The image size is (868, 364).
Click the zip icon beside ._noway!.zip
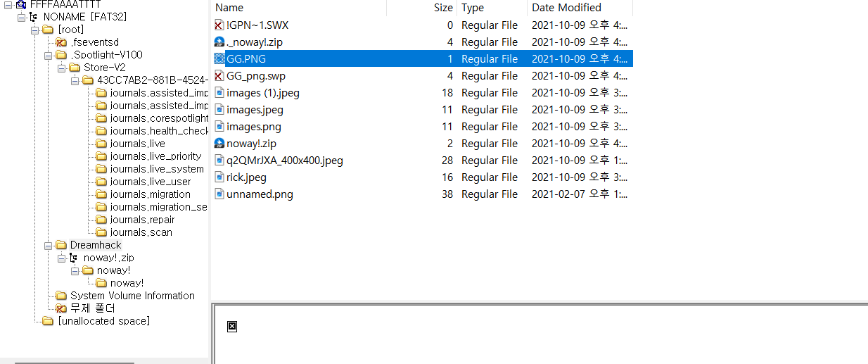219,42
